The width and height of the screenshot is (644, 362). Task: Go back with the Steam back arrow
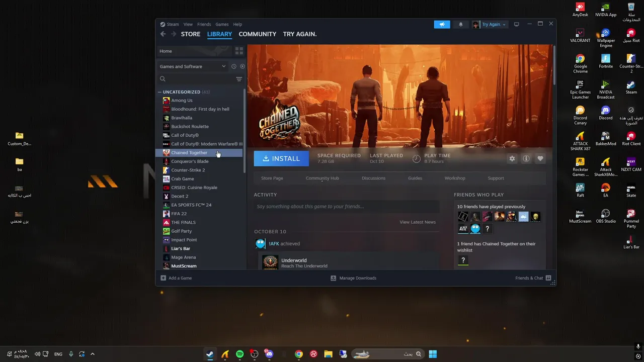tap(163, 34)
